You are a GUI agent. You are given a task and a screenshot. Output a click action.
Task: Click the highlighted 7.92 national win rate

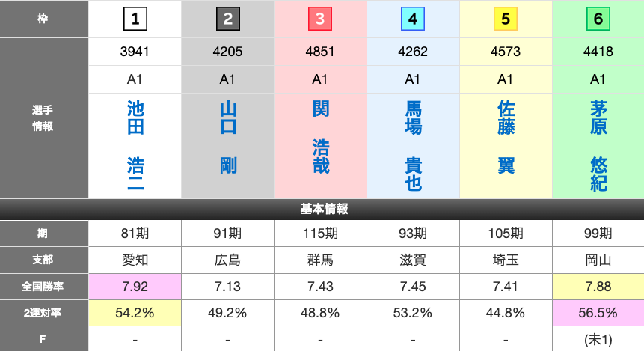coord(135,284)
